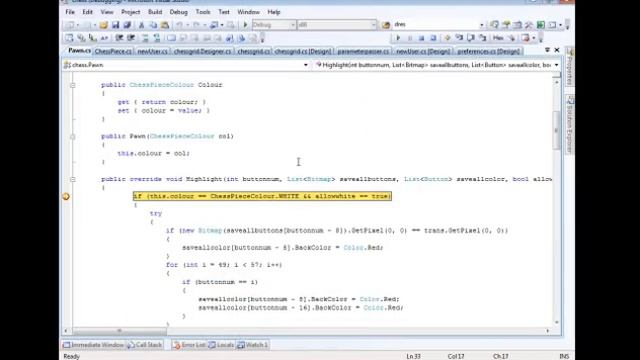The height and width of the screenshot is (360, 640).
Task: Open the Tools menu
Action: pos(202,12)
